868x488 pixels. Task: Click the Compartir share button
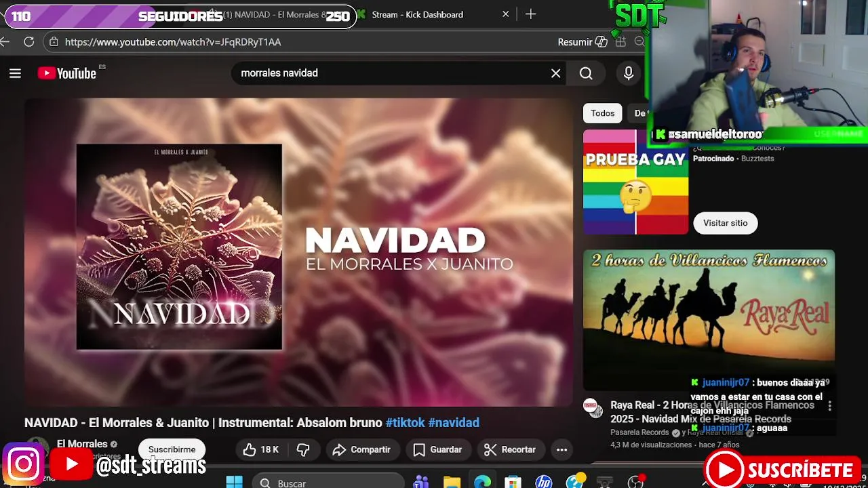tap(361, 449)
